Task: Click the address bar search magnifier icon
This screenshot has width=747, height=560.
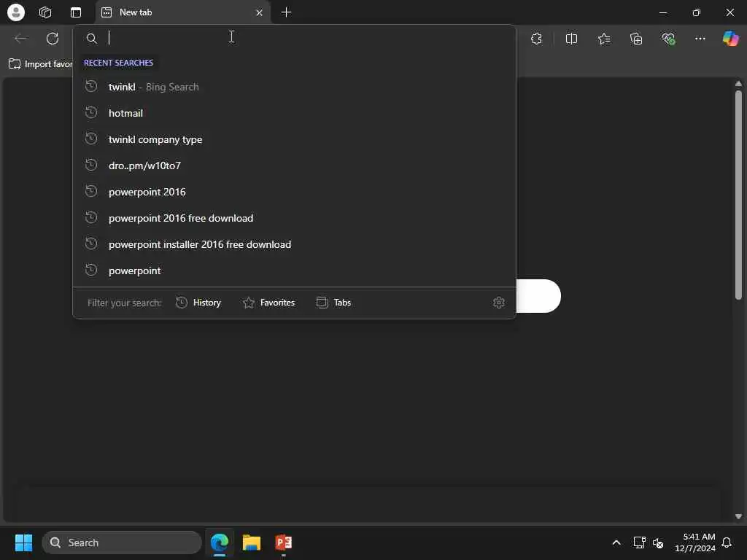Action: 91,39
